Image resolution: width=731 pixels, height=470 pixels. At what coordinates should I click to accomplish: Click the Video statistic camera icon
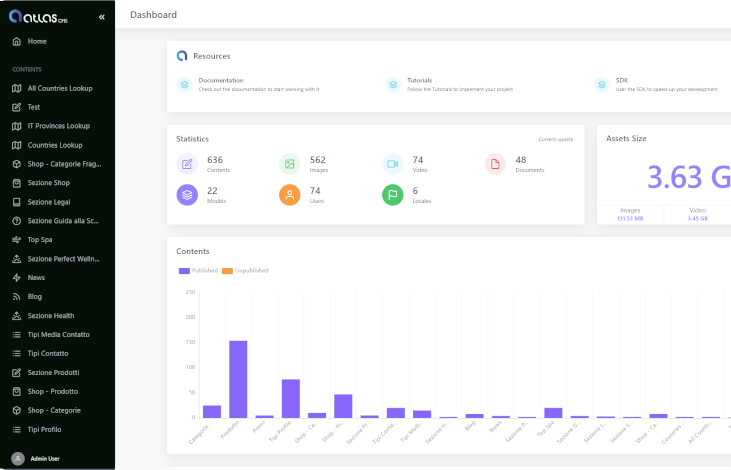392,164
